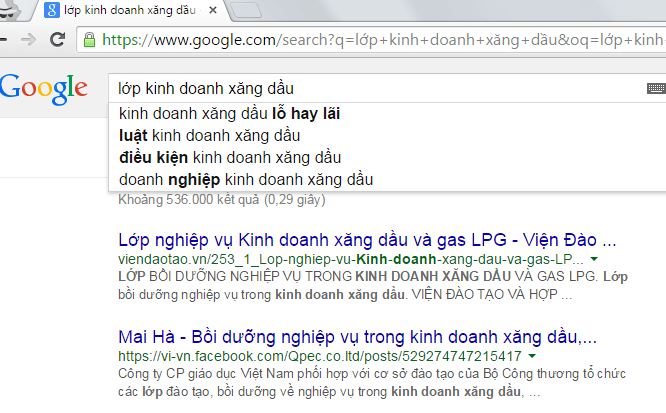Click the Google logo
The height and width of the screenshot is (413, 666).
click(43, 89)
